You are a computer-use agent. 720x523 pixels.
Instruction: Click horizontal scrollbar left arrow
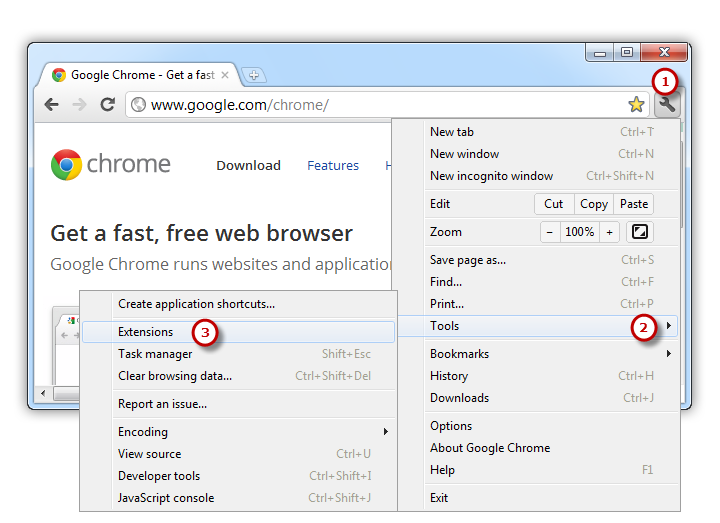coord(43,393)
